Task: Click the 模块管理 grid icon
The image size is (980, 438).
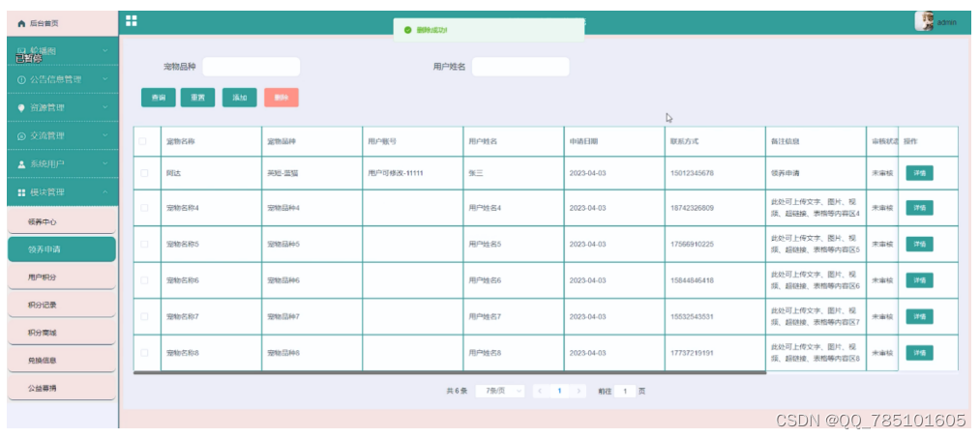Action: (21, 192)
